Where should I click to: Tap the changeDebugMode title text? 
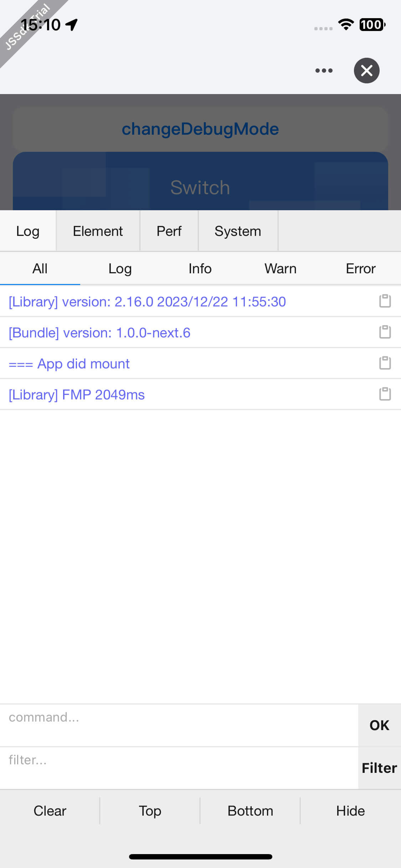200,129
